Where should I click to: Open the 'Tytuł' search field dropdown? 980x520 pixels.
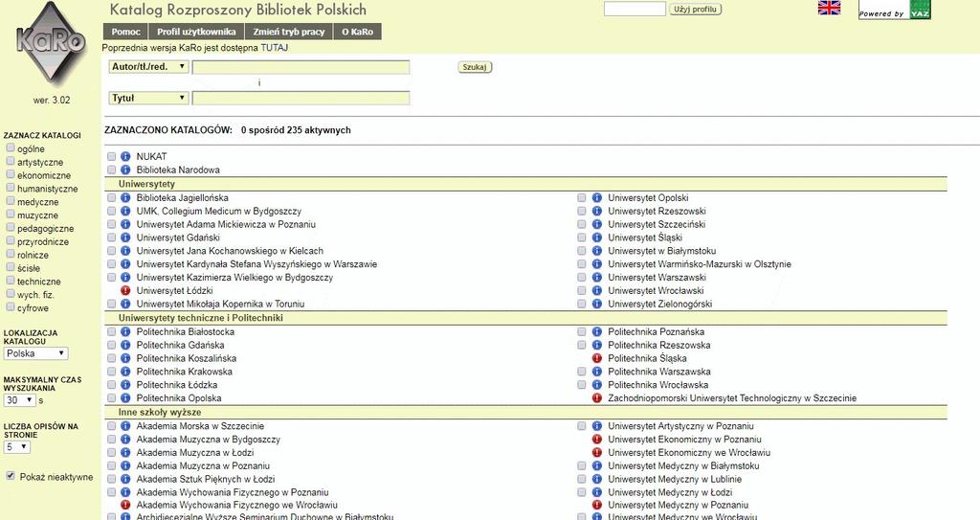click(x=148, y=98)
